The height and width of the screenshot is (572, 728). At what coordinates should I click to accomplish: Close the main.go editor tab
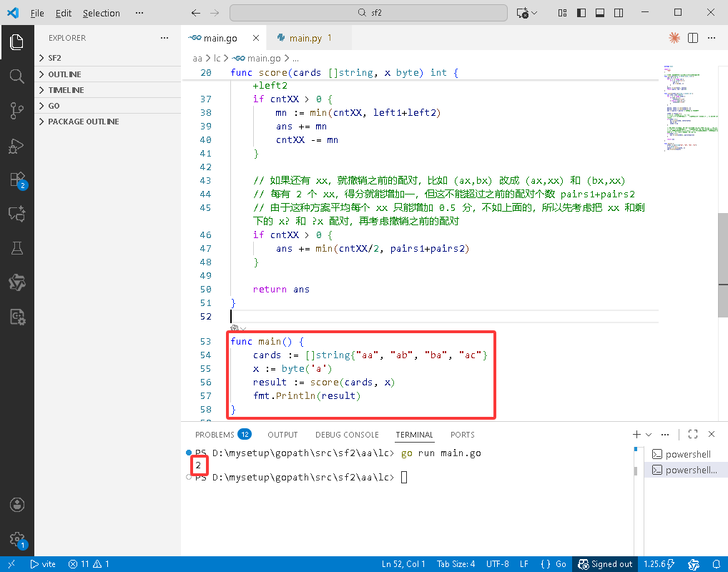coord(256,38)
